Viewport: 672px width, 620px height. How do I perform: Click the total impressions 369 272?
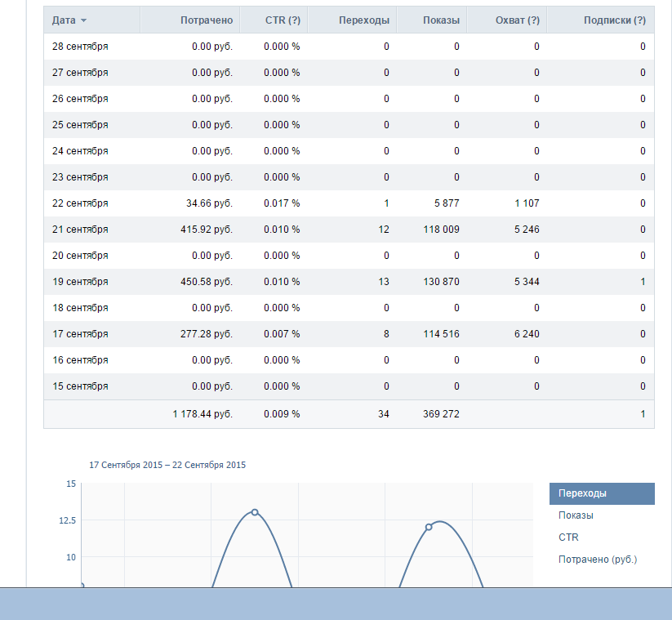442,414
